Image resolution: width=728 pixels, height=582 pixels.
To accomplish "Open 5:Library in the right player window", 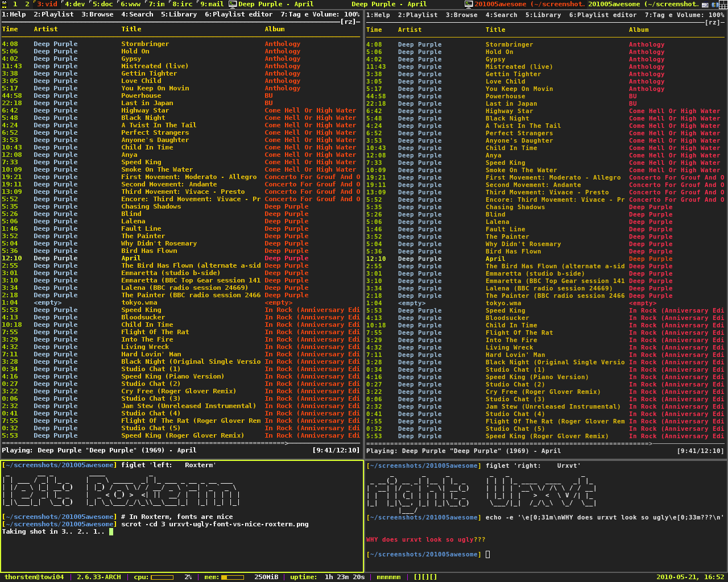I will 543,15.
